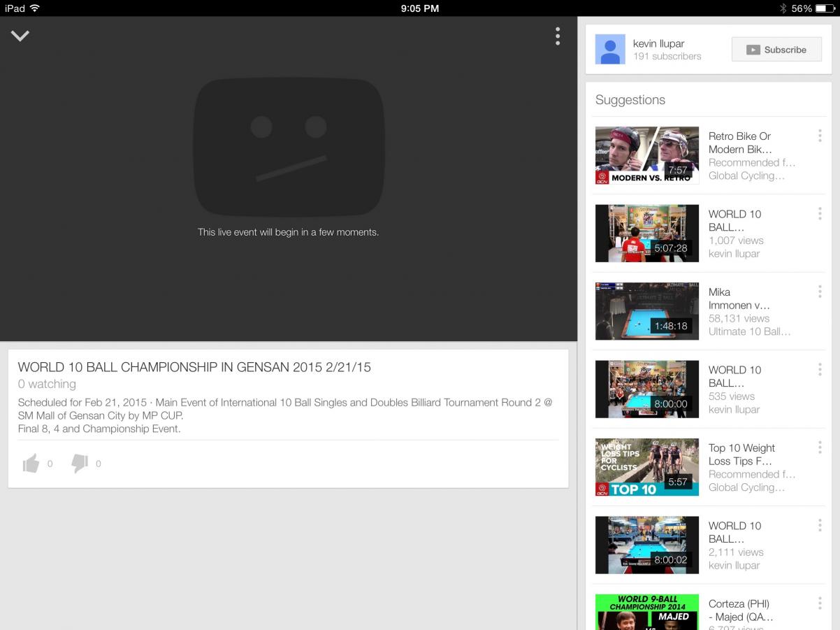Viewport: 840px width, 630px height.
Task: Tap the thumbs down dislike icon
Action: click(x=80, y=463)
